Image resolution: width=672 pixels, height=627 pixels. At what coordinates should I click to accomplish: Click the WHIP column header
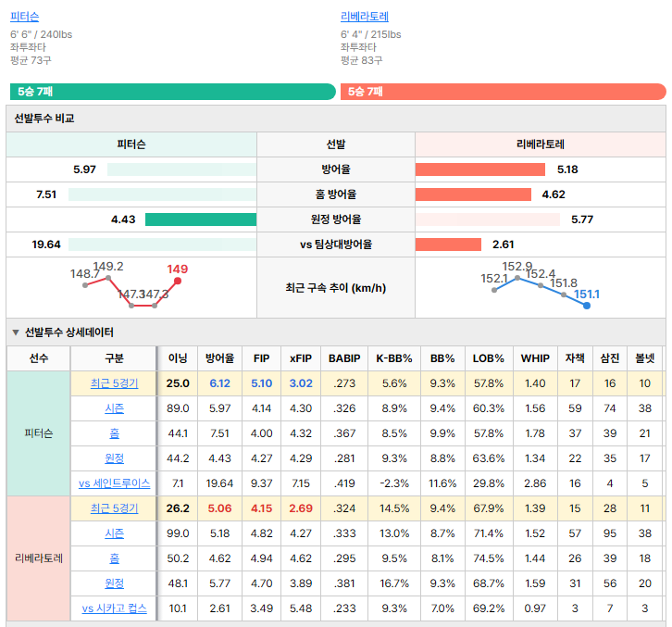click(x=535, y=358)
